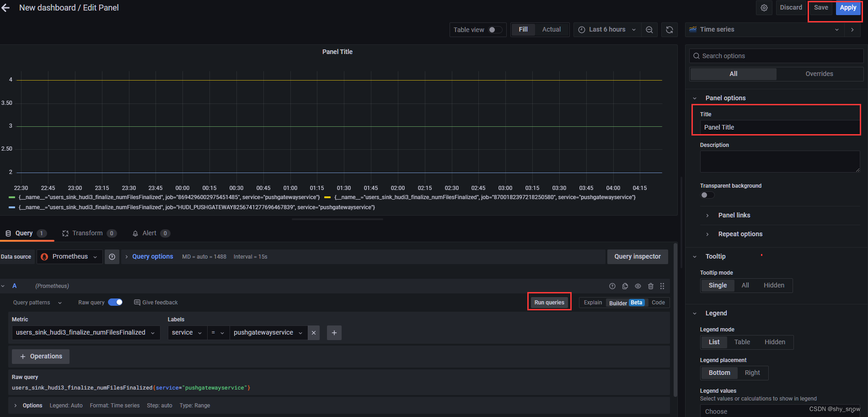868x417 pixels.
Task: Apply the panel changes
Action: [x=848, y=7]
